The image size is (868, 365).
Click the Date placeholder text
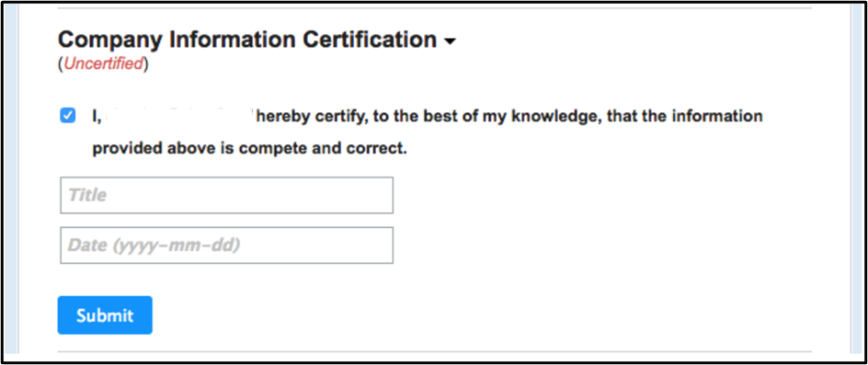[154, 245]
